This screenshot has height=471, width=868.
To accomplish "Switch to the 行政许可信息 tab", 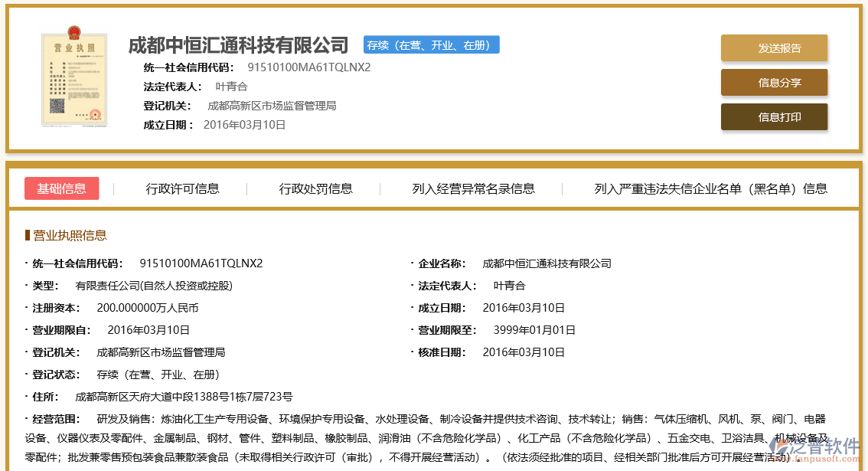I will 182,188.
